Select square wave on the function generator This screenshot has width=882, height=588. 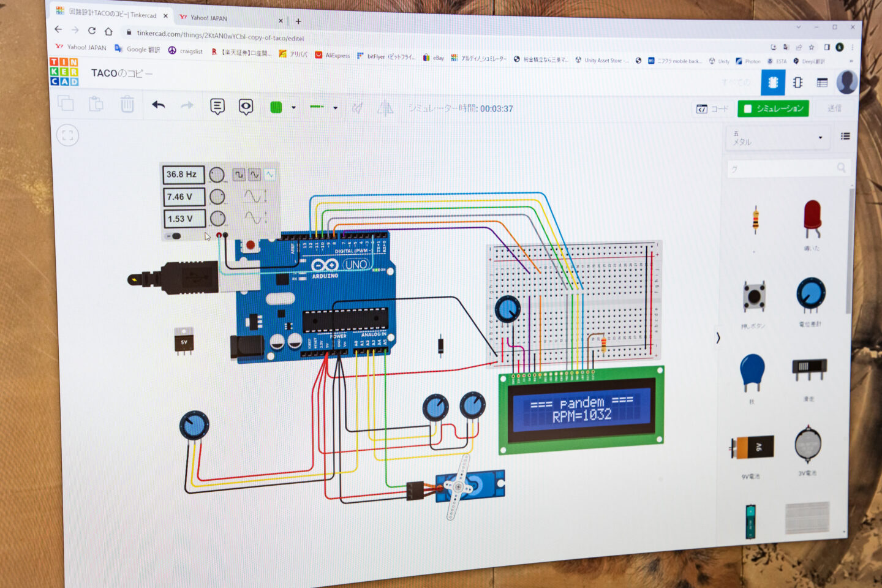(239, 175)
